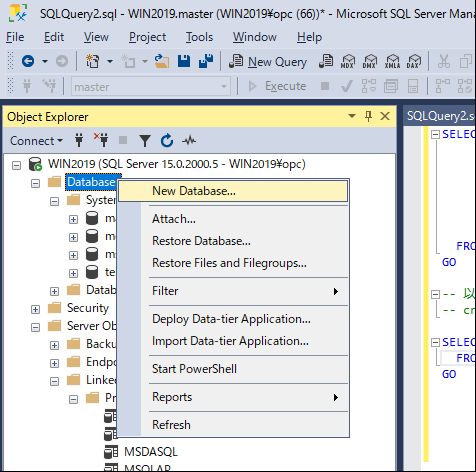Click the Execute button

tap(277, 86)
